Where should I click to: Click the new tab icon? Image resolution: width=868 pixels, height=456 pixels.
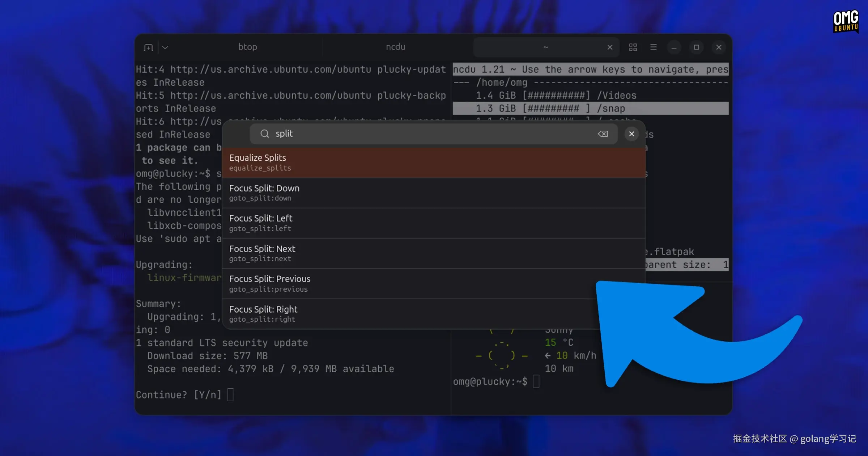(x=148, y=47)
